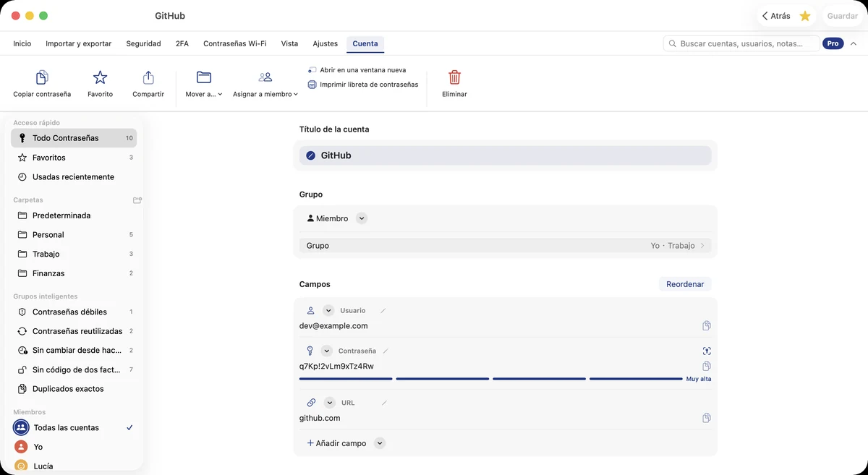Open the Importar y exportar tab

(x=79, y=43)
